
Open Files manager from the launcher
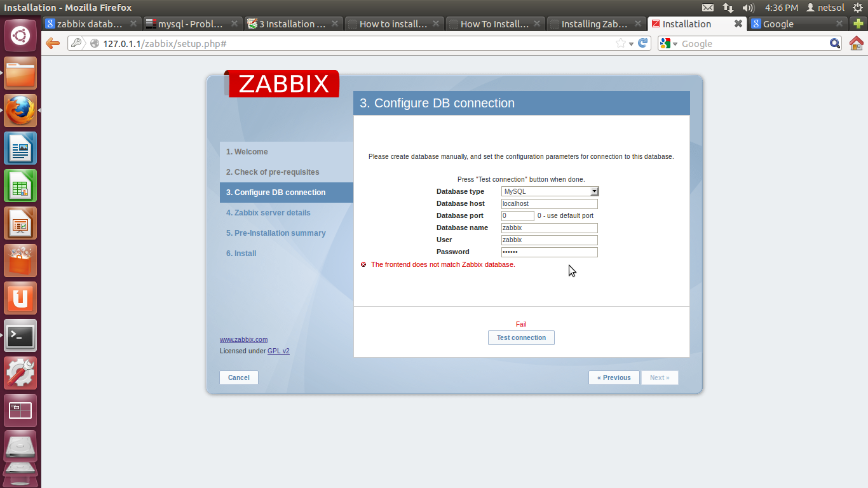(20, 74)
